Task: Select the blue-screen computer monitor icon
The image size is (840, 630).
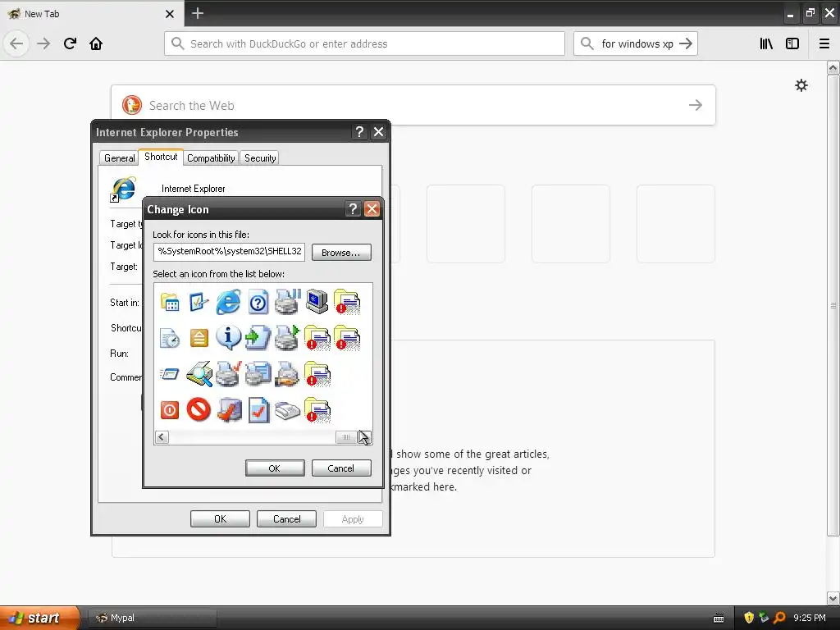Action: [x=317, y=302]
